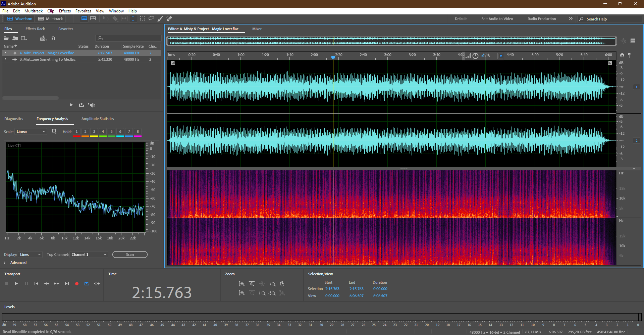This screenshot has height=335, width=644.
Task: Show the Spectral Pitch Display
Action: coord(93,19)
